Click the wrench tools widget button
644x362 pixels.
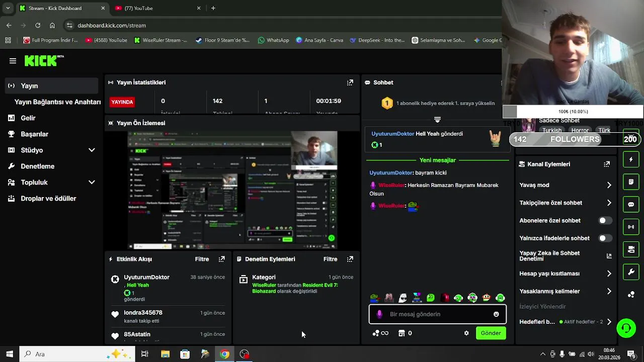click(x=631, y=272)
